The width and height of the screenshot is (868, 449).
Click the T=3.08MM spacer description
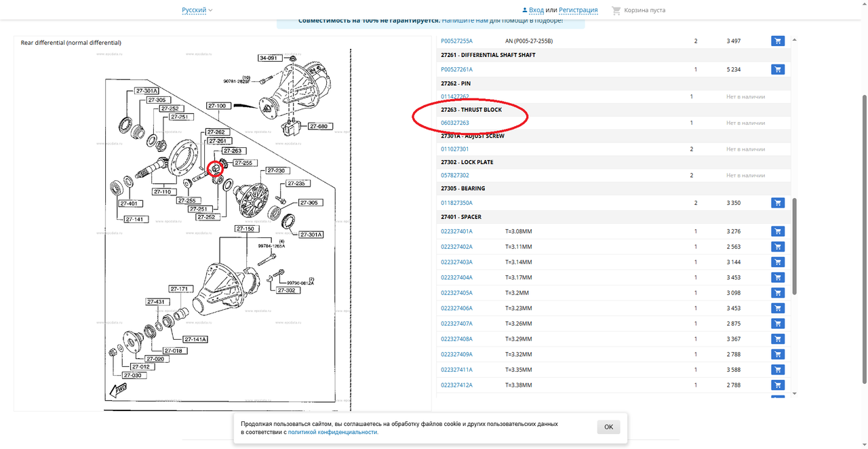[x=519, y=231]
